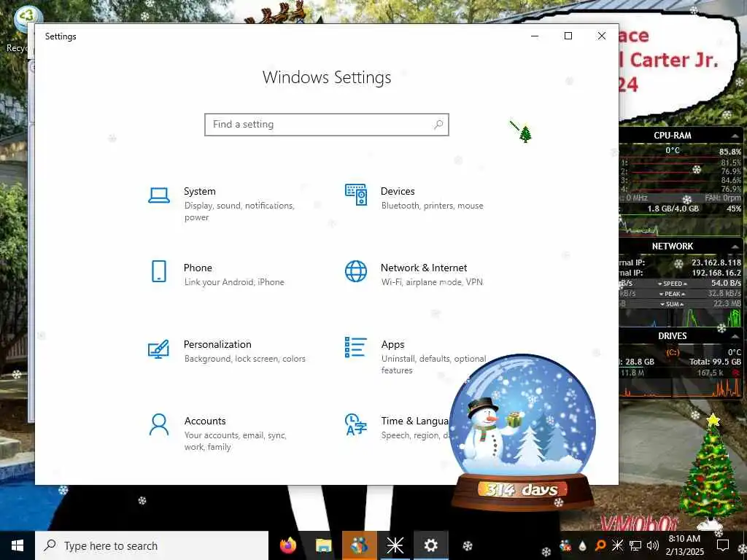Click the Accounts title text

click(x=205, y=421)
